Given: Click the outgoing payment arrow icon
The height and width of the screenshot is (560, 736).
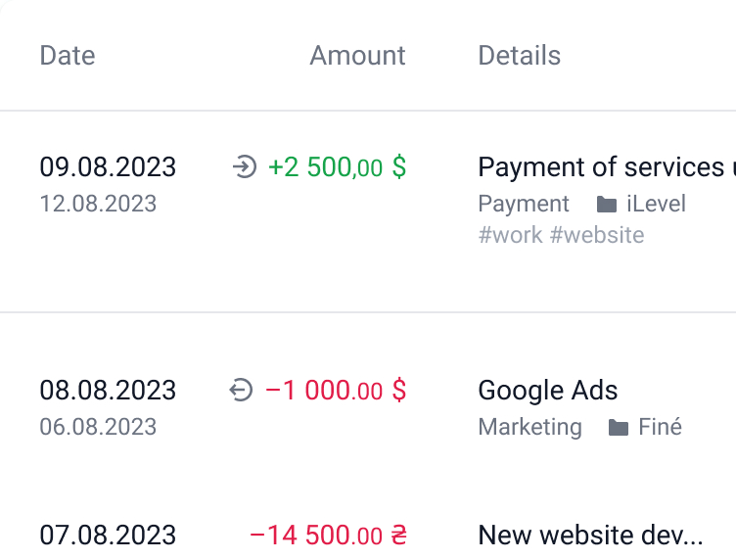Looking at the screenshot, I should [241, 390].
